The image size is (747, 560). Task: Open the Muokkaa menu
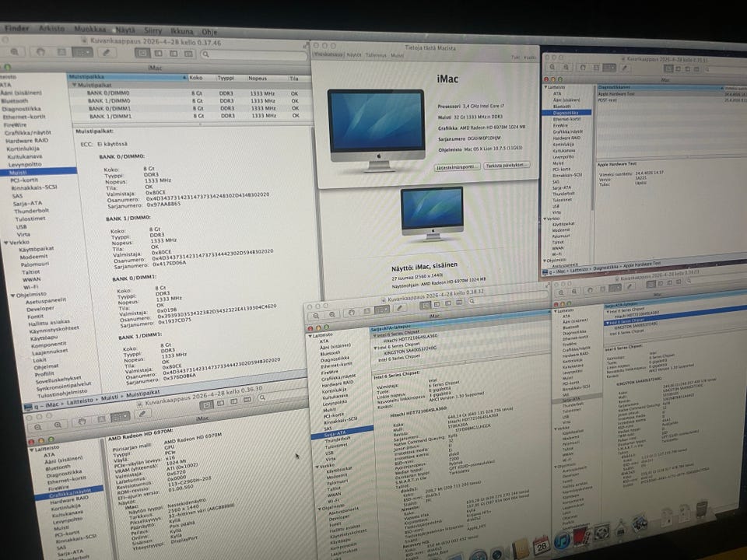click(89, 30)
